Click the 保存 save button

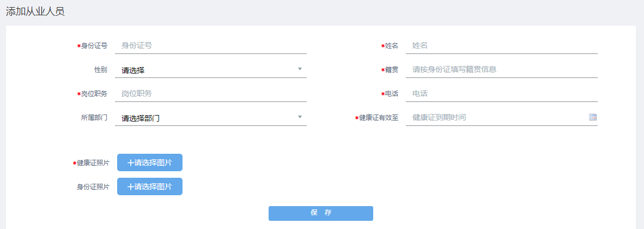tap(320, 213)
